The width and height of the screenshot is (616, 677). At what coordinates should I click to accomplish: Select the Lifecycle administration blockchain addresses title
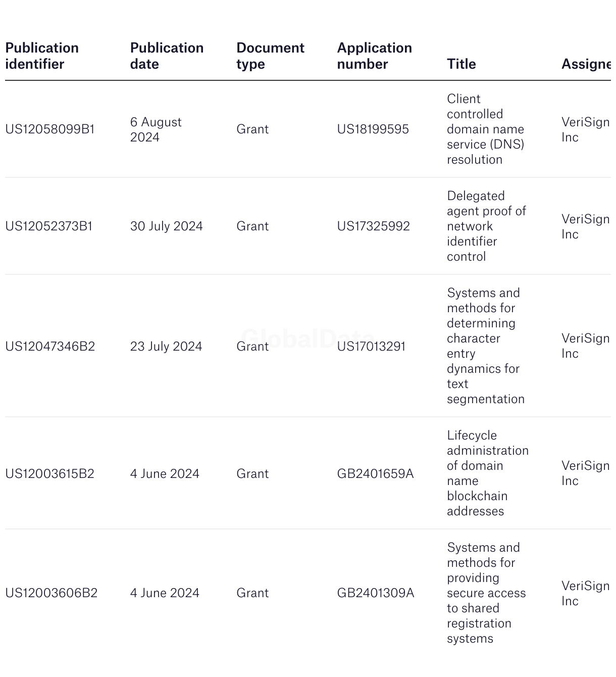pos(488,473)
